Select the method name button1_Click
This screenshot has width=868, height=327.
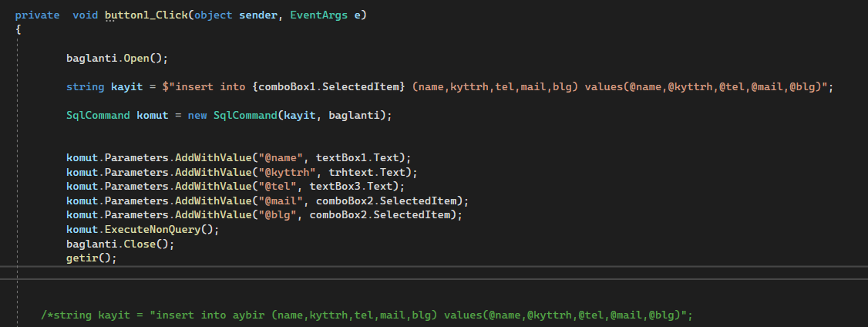click(x=146, y=15)
